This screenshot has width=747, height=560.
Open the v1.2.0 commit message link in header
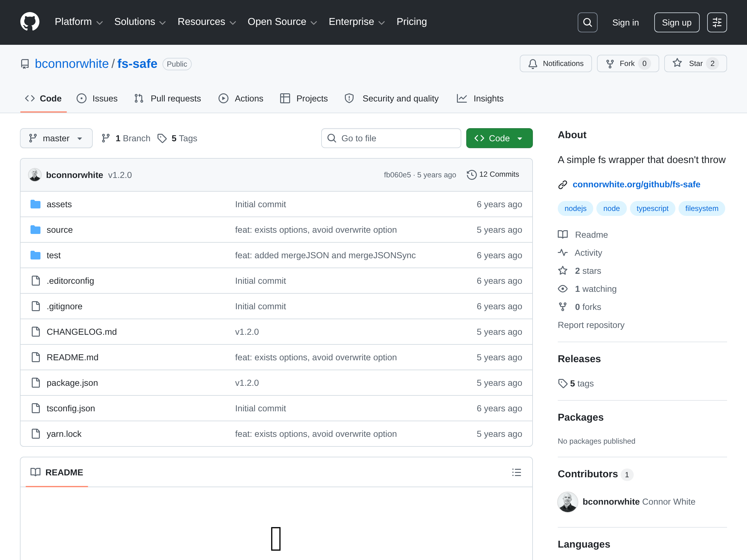pyautogui.click(x=120, y=175)
